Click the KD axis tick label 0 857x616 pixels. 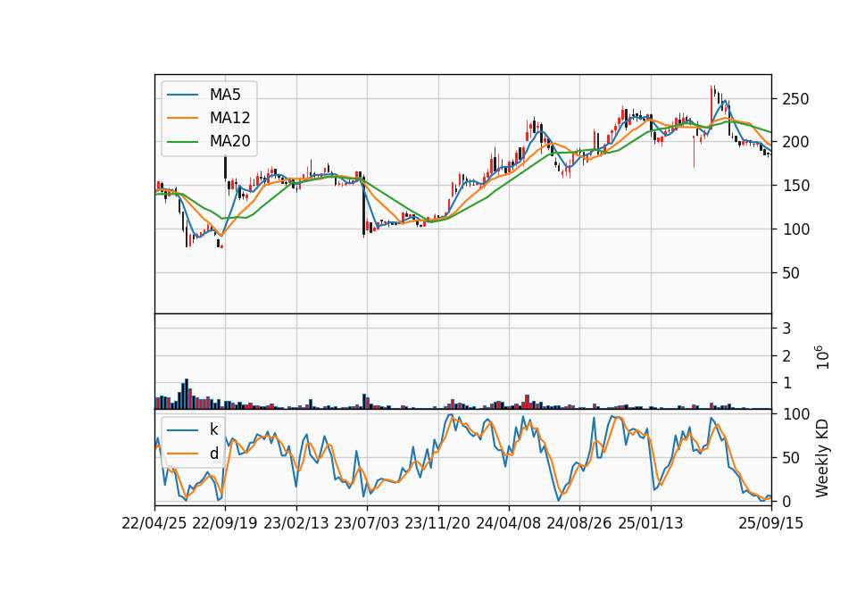coord(787,501)
